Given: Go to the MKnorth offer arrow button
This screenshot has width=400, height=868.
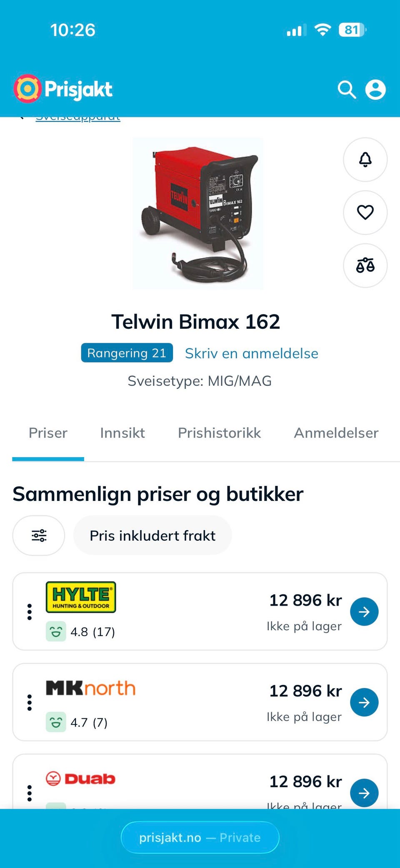Looking at the screenshot, I should point(364,702).
